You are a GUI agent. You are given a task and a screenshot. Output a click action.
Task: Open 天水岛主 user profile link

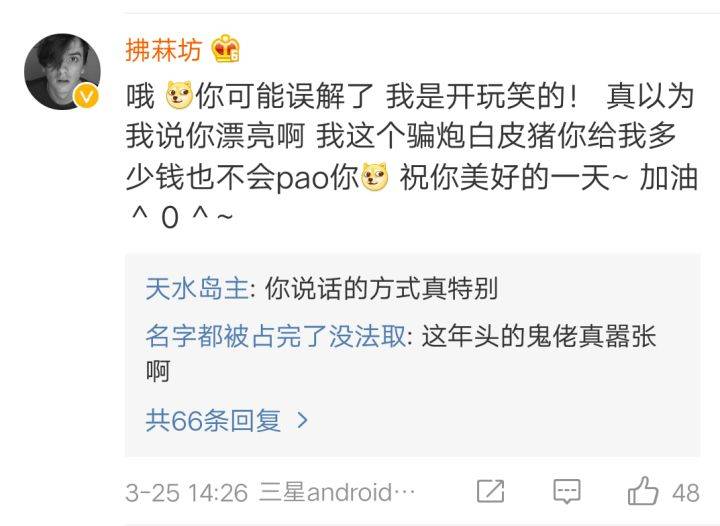197,288
